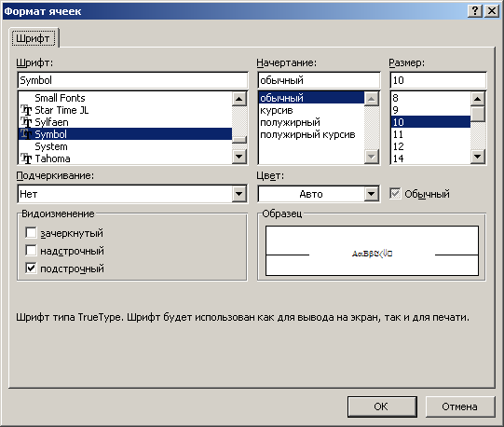Click the help question mark button
The height and width of the screenshot is (427, 504).
click(475, 11)
